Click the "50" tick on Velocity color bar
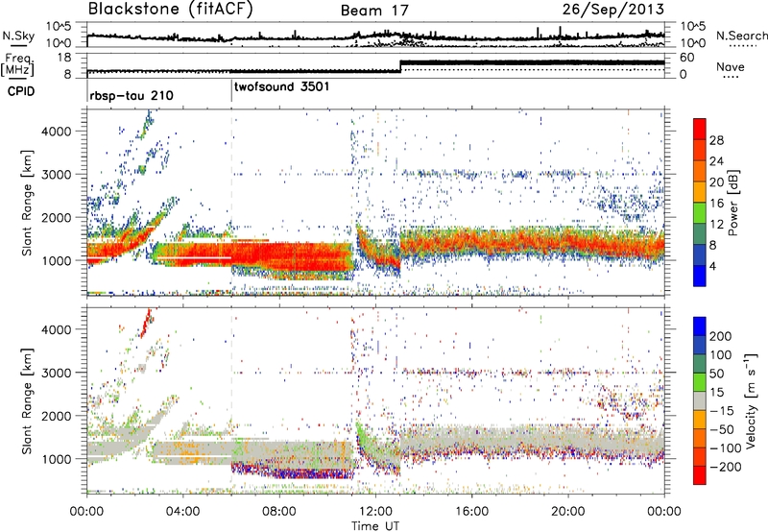 [716, 374]
